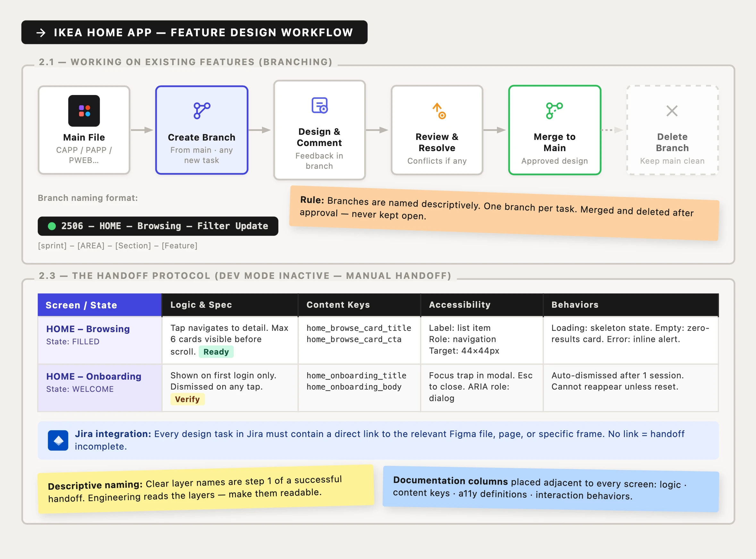Click the Approved design subtitle
The height and width of the screenshot is (559, 756).
(554, 161)
